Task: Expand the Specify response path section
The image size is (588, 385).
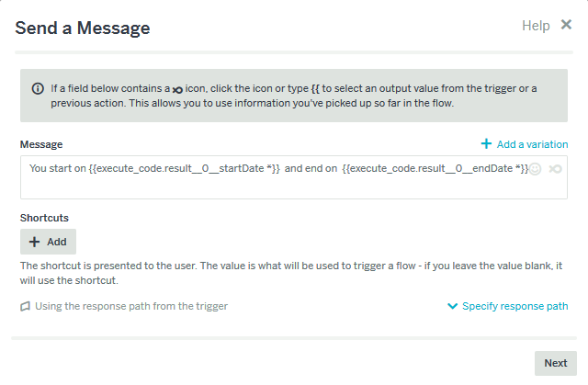Action: [x=514, y=306]
